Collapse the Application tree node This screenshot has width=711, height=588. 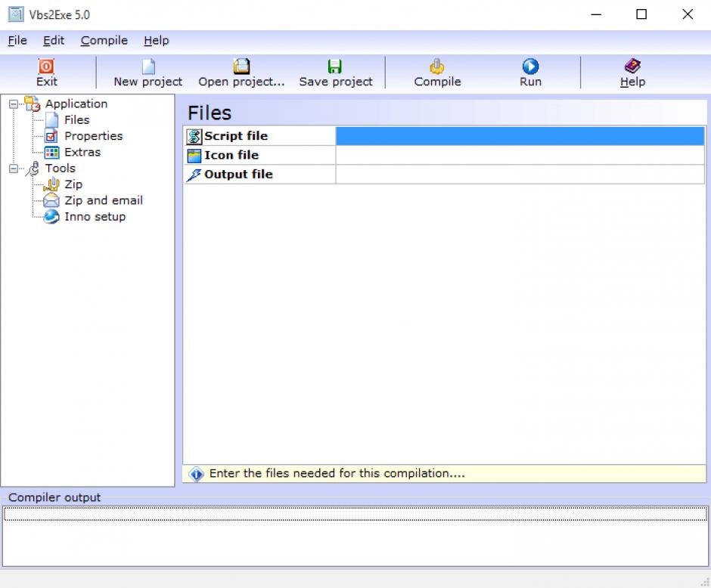tap(14, 104)
